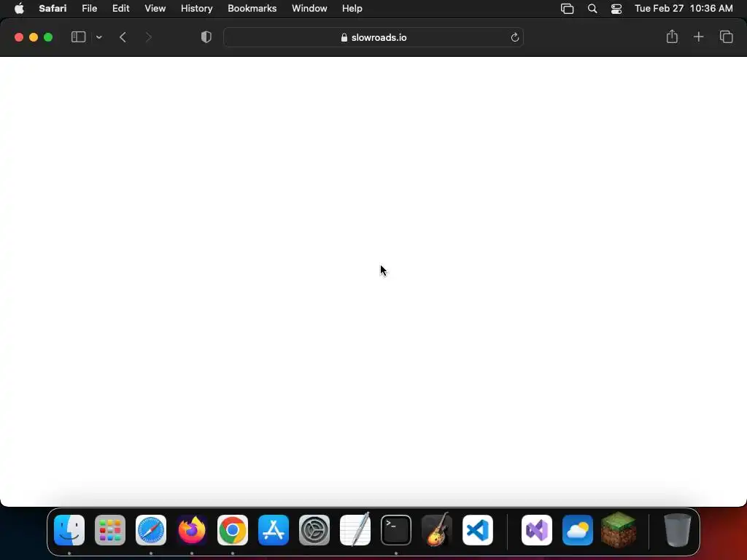Maximize Safari window with green button
747x560 pixels.
[x=48, y=37]
